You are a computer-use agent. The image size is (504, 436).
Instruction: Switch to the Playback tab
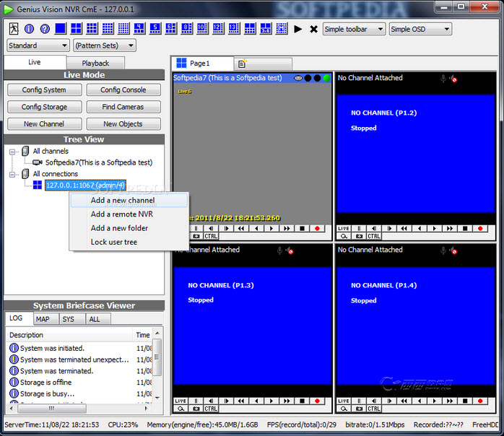point(95,64)
